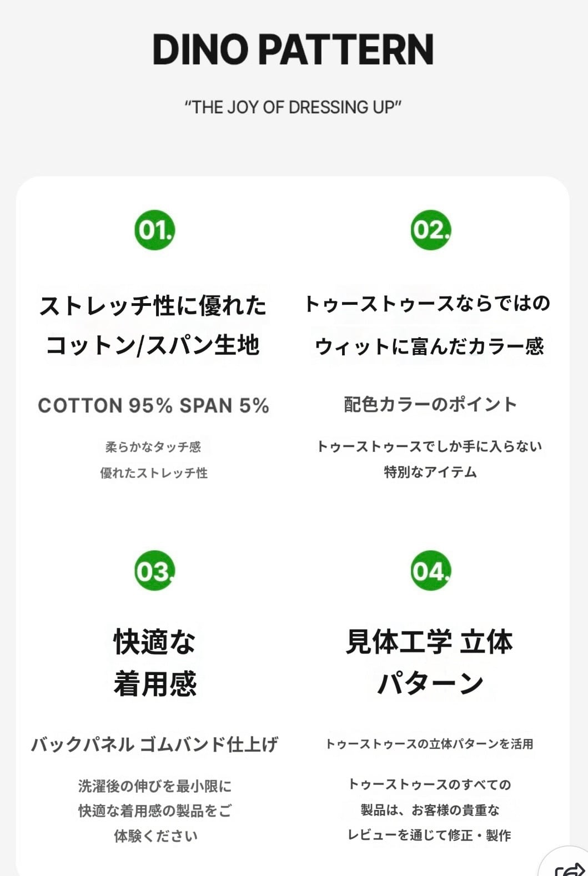
Task: Click the バックパネル ゴムバンド仕上げ subtitle
Action: click(x=154, y=744)
